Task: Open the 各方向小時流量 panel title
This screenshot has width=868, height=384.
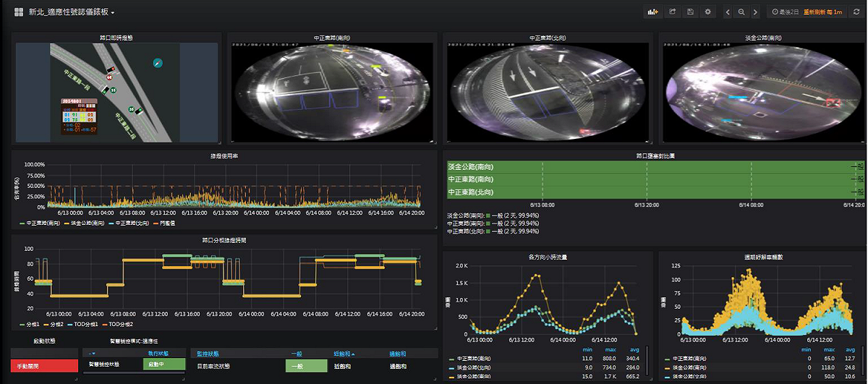Action: pos(546,257)
